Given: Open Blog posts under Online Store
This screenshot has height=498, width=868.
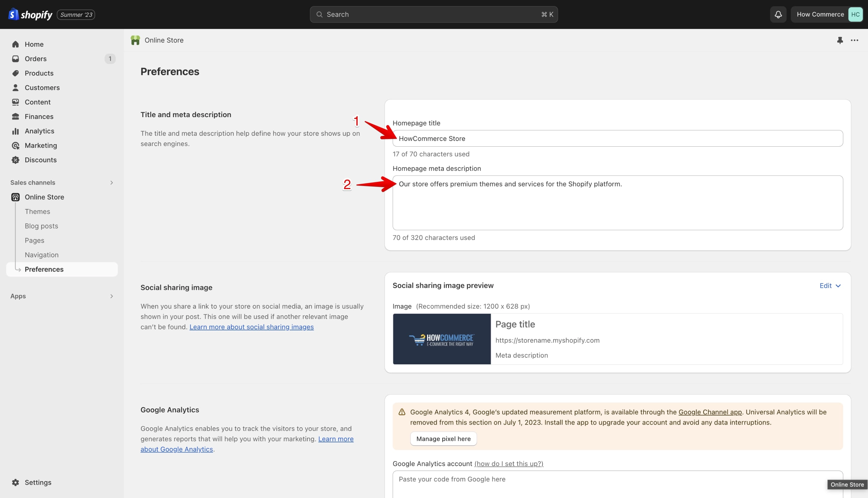Looking at the screenshot, I should 41,226.
